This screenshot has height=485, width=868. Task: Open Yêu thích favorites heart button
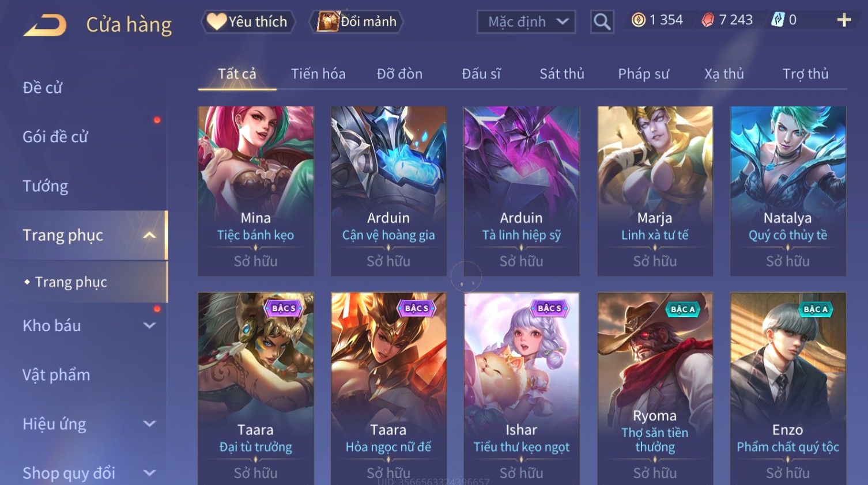click(x=248, y=22)
